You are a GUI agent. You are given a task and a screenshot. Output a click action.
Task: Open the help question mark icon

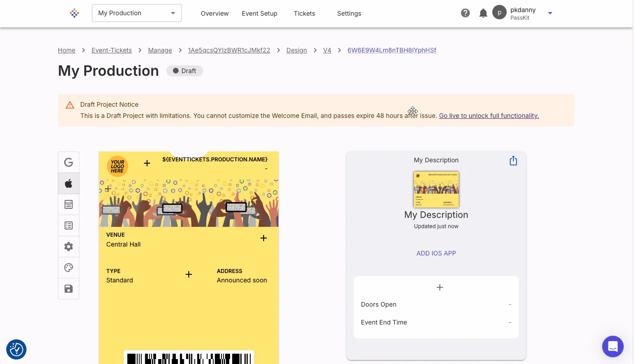click(465, 13)
